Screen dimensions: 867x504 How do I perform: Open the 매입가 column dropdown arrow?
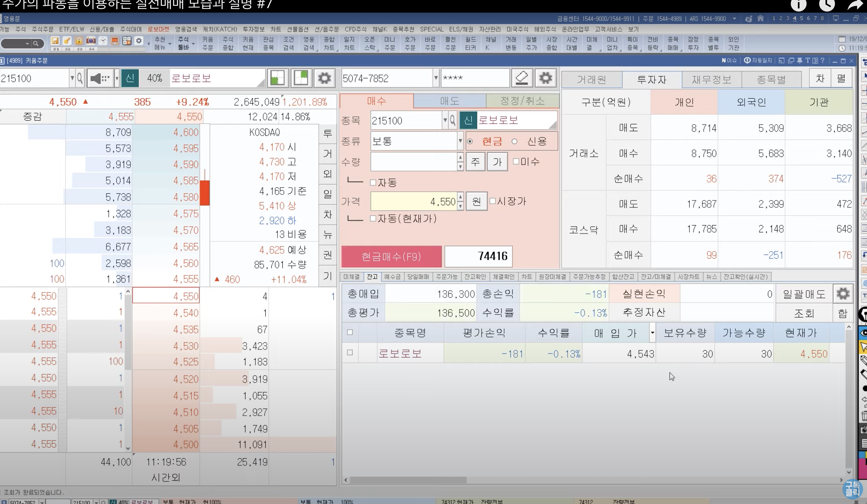click(x=652, y=333)
